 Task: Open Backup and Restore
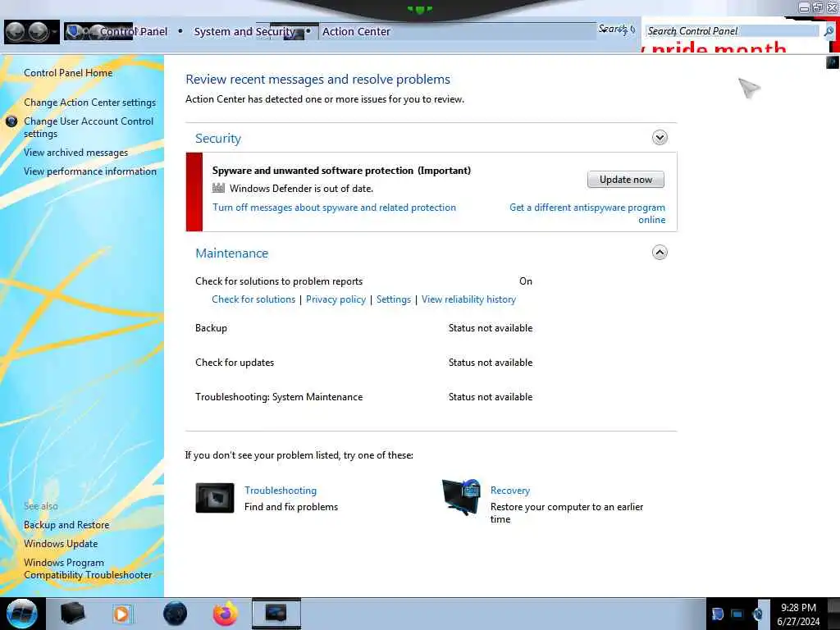[x=66, y=525]
